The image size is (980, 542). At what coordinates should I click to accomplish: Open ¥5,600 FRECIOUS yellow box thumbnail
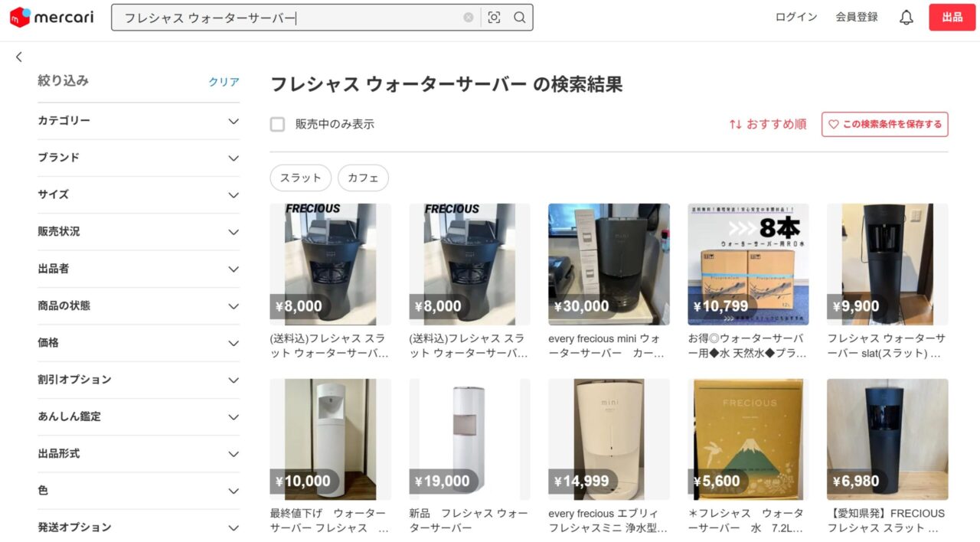748,439
